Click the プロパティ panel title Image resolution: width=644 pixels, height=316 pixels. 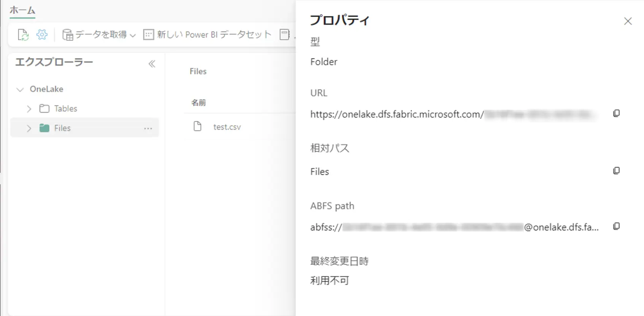pyautogui.click(x=339, y=20)
